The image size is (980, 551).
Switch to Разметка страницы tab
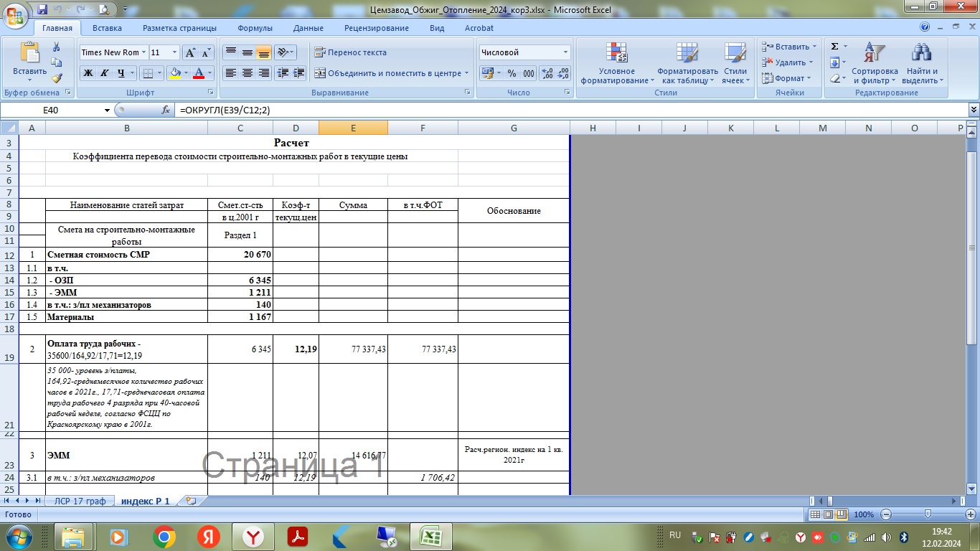click(179, 28)
